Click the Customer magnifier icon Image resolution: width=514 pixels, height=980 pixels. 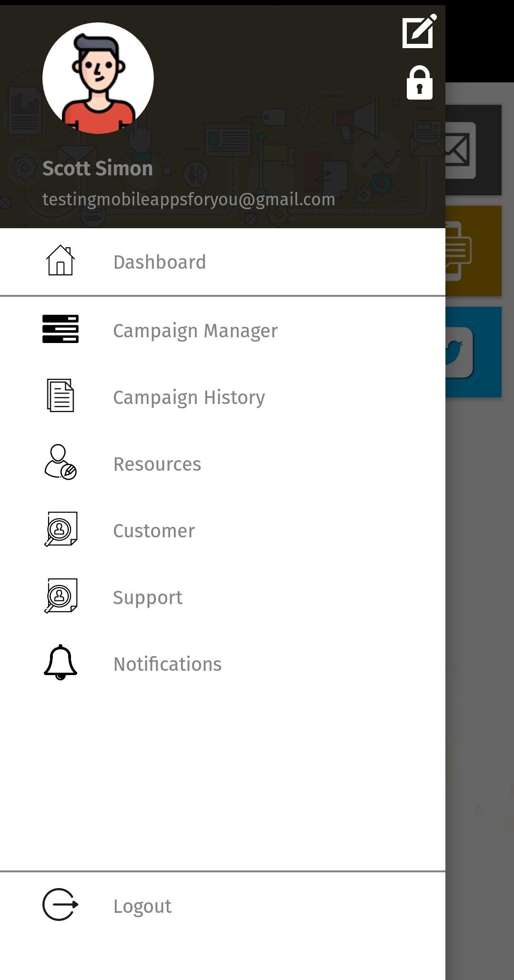click(60, 529)
